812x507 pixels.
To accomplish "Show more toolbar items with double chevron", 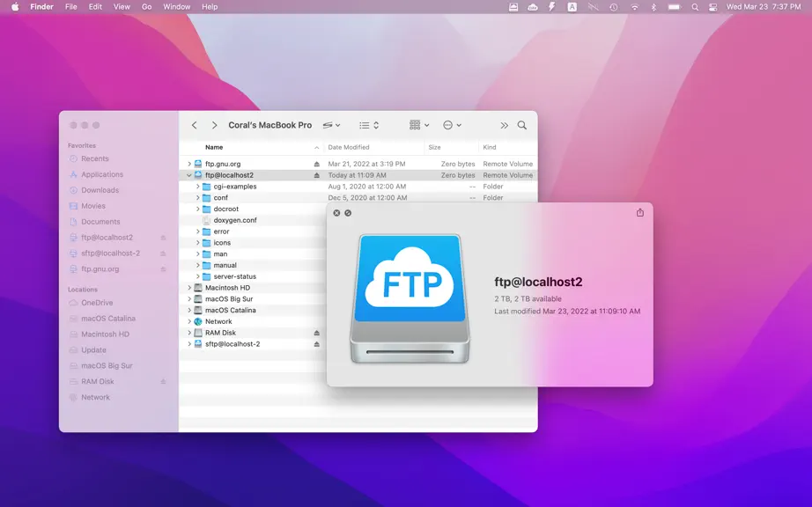I will click(x=504, y=125).
